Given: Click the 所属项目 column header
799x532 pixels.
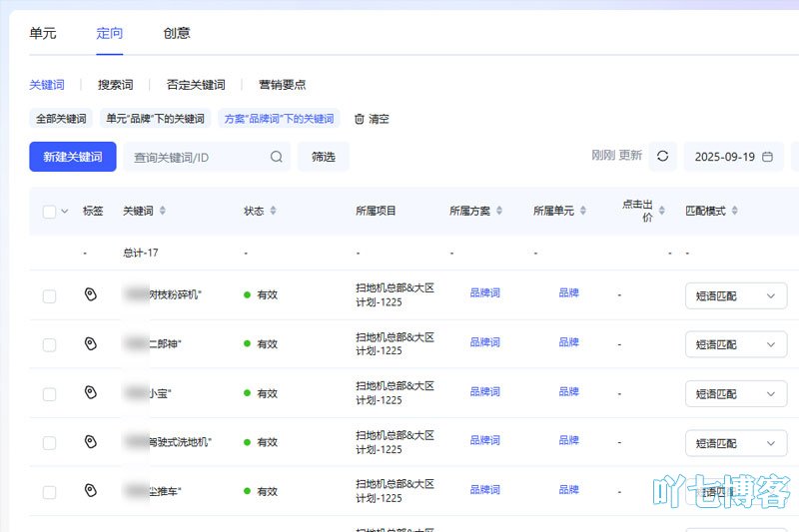Looking at the screenshot, I should point(376,211).
